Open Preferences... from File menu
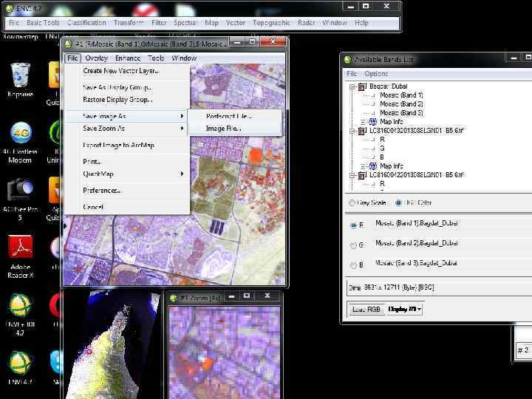The height and width of the screenshot is (399, 532). pos(126,191)
